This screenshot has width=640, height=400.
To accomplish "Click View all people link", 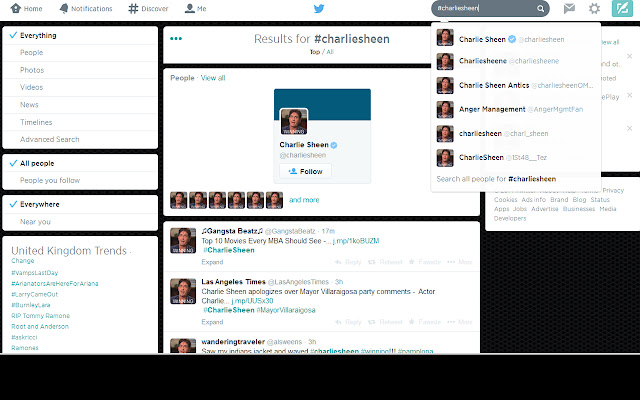I will click(x=213, y=78).
